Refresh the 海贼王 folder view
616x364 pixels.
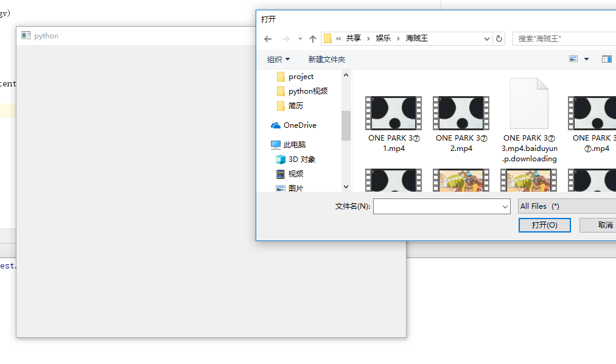tap(499, 38)
